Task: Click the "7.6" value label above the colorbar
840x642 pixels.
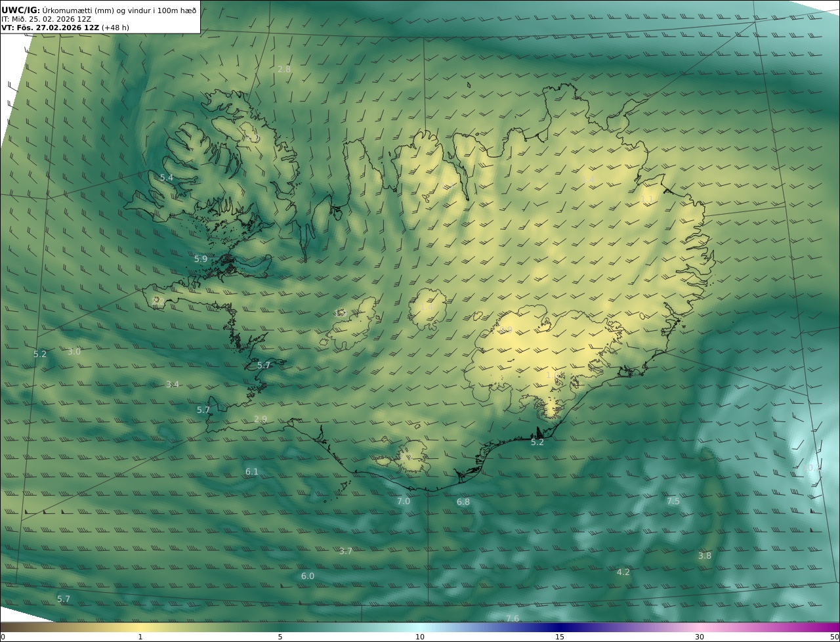Action: [513, 619]
